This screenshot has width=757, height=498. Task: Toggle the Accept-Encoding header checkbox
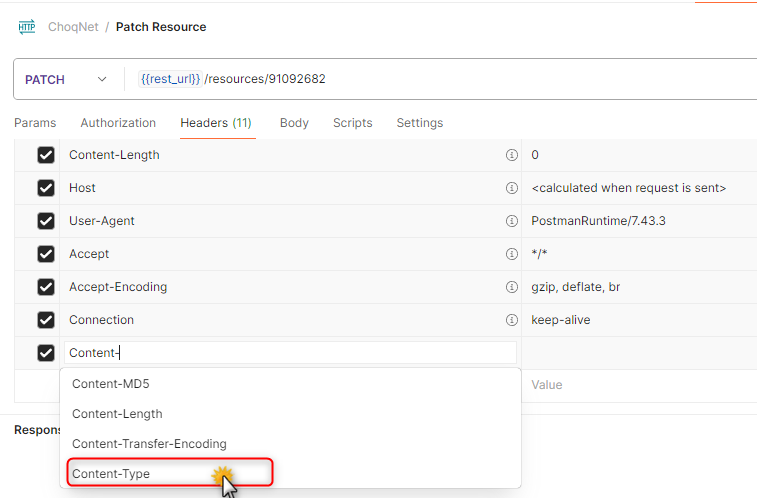[46, 287]
